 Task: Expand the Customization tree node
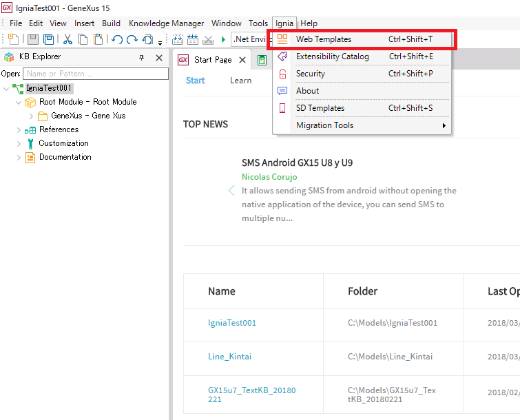click(19, 144)
